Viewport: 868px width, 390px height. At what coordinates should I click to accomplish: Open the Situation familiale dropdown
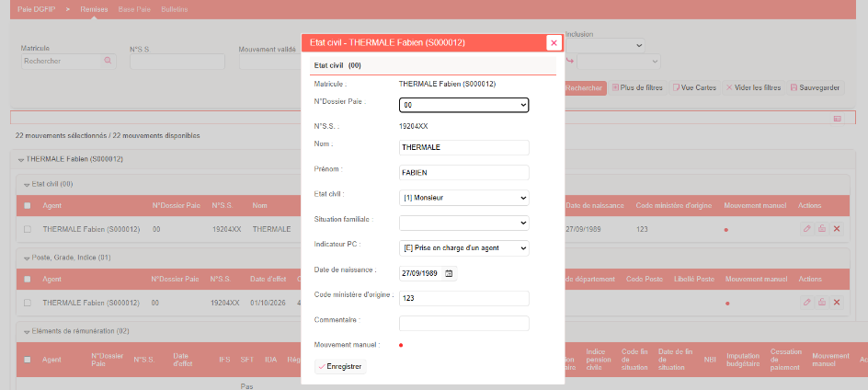(x=464, y=223)
